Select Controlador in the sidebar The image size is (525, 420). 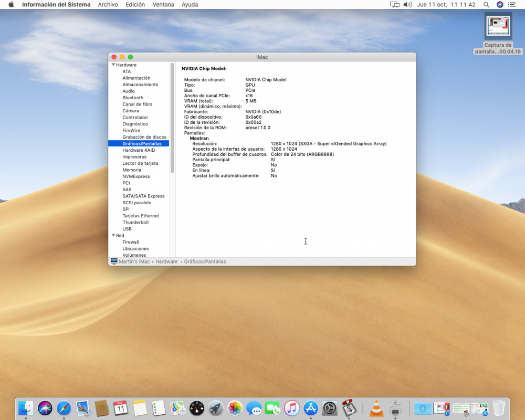(135, 117)
